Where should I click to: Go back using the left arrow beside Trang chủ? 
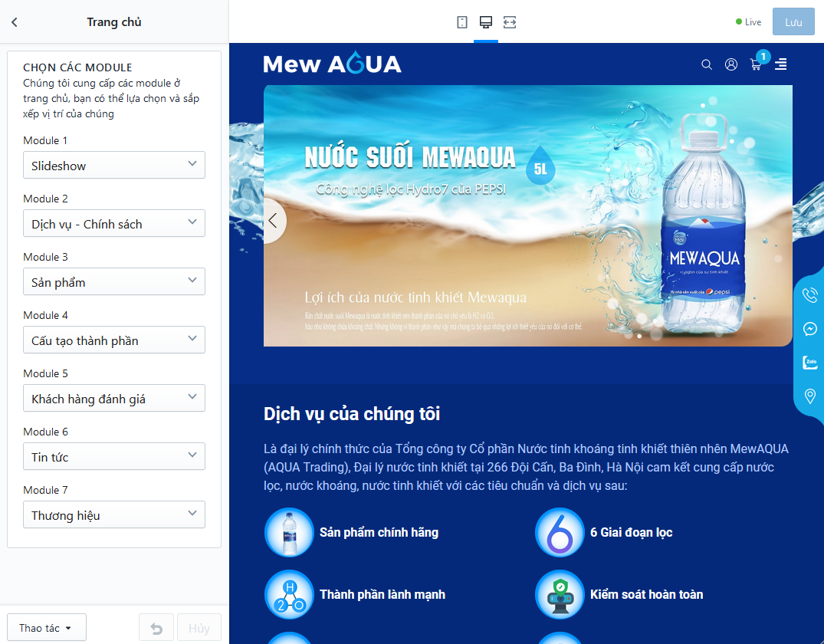(x=15, y=22)
